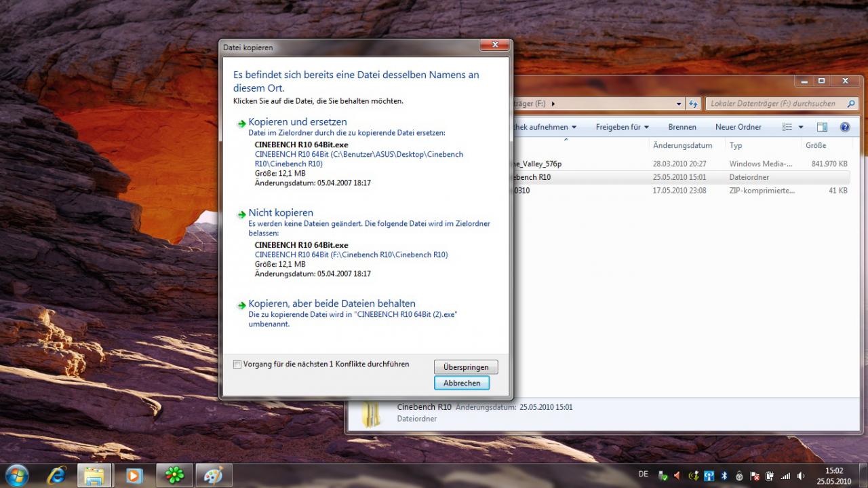Select the row dated 28.03.2010 20:27
This screenshot has height=488, width=868.
681,164
